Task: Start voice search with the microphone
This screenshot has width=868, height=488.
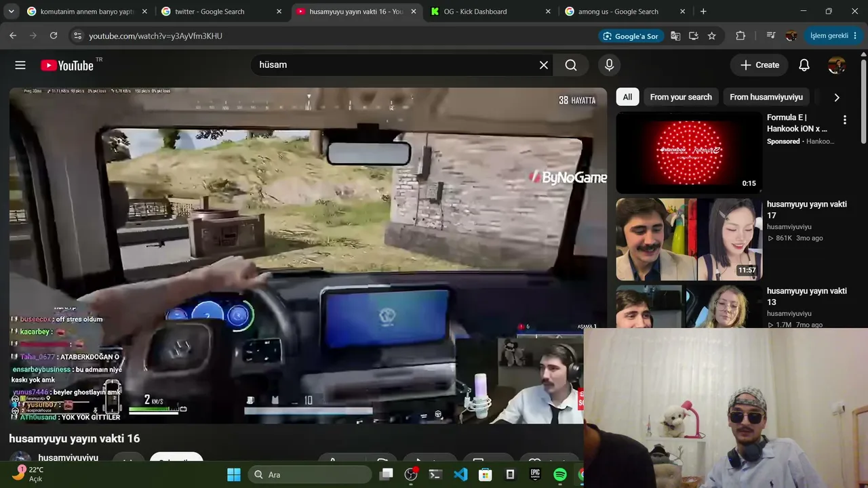Action: pyautogui.click(x=609, y=65)
